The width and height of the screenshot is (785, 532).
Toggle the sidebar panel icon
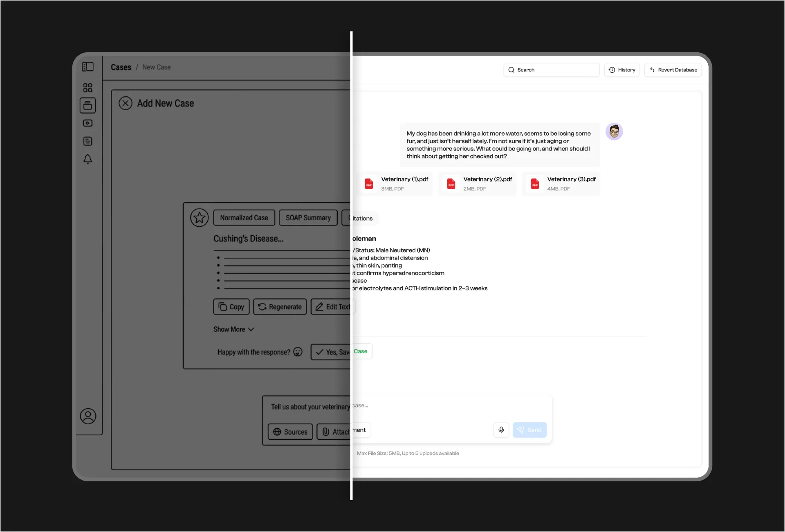coord(87,67)
